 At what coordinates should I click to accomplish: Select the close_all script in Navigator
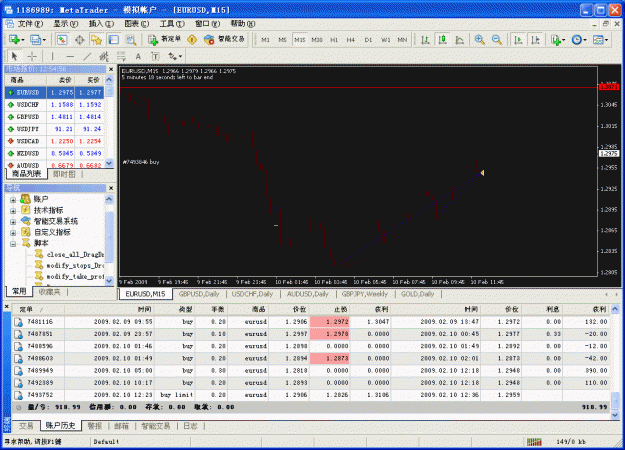69,254
